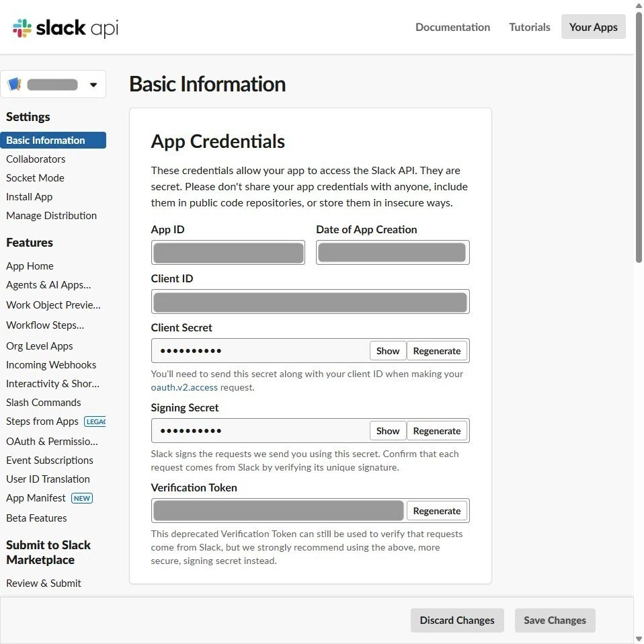
Task: Click the Features sidebar heading
Action: (x=30, y=243)
